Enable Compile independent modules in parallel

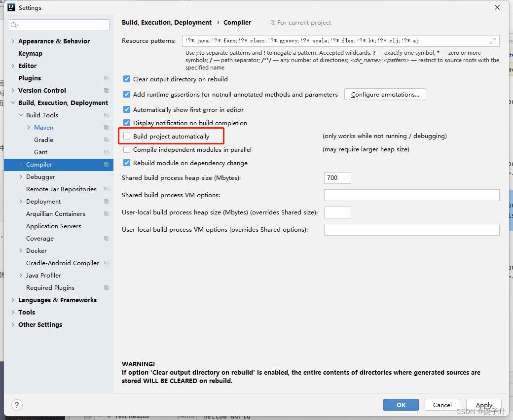pyautogui.click(x=127, y=150)
